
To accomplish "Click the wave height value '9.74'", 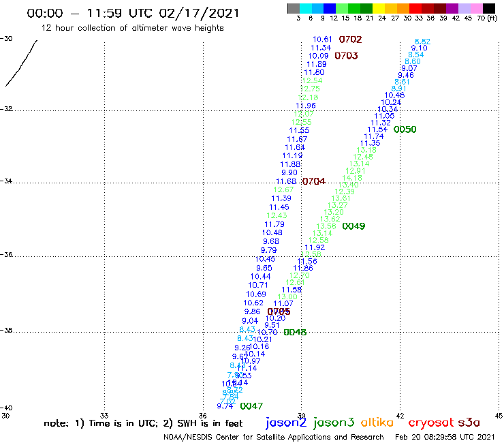I will [225, 406].
